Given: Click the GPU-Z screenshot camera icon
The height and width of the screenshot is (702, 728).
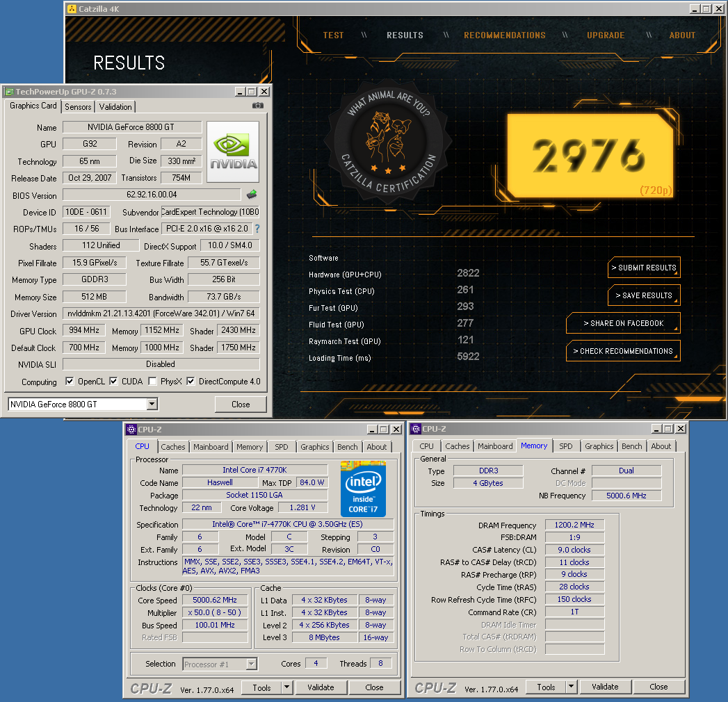Looking at the screenshot, I should (x=258, y=106).
